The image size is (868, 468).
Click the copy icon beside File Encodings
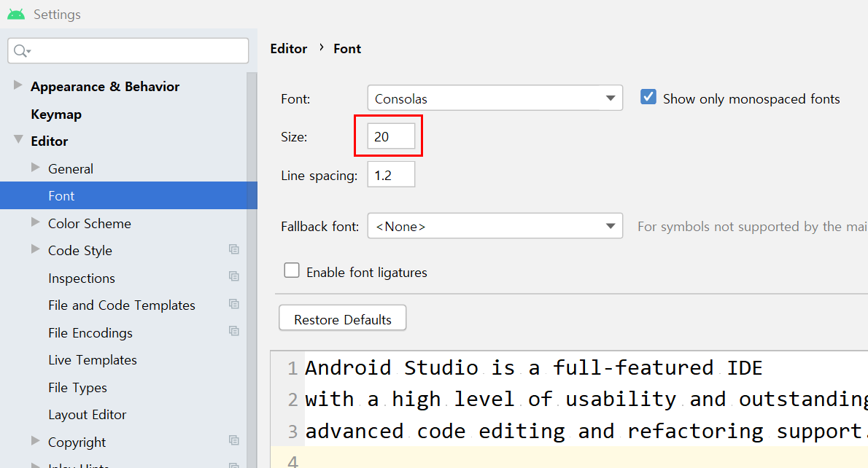click(234, 331)
